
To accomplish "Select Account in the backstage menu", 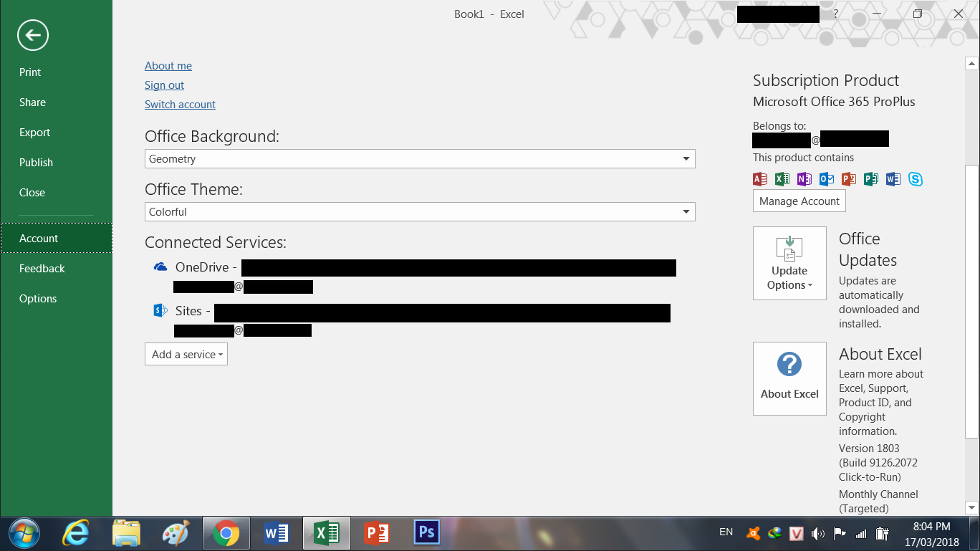I will 56,239.
